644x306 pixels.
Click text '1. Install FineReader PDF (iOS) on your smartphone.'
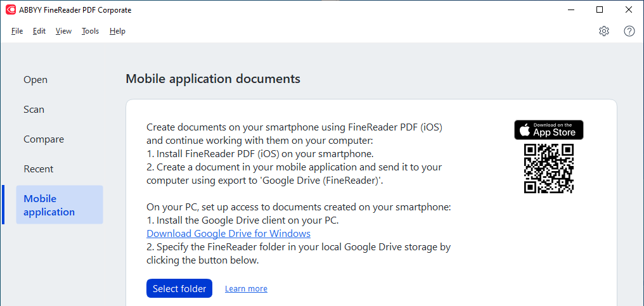point(260,155)
